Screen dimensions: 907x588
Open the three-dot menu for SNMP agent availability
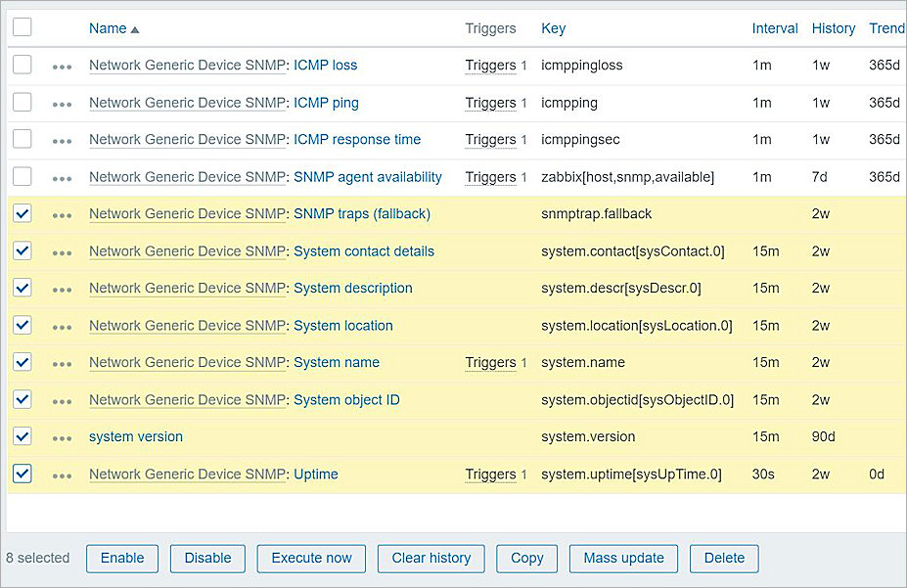pyautogui.click(x=62, y=179)
